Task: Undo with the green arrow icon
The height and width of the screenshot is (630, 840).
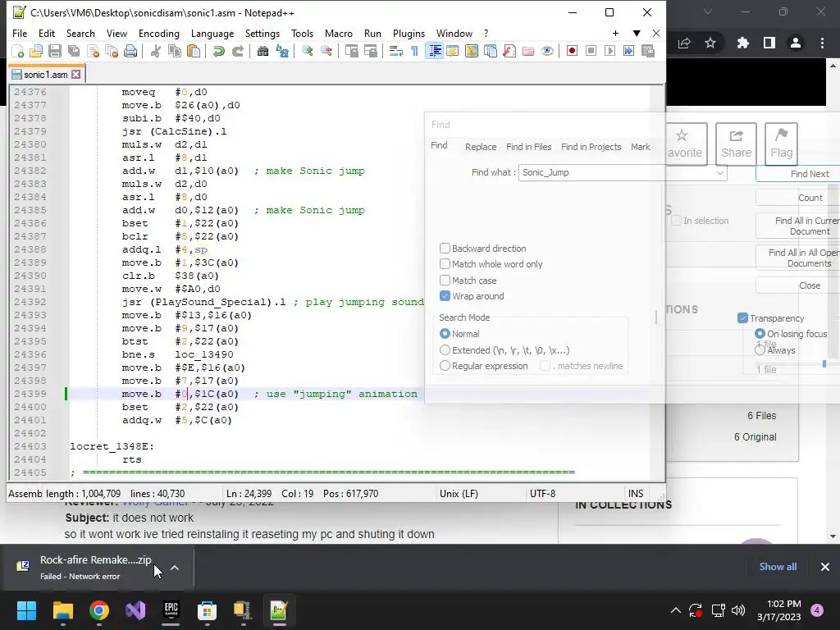Action: [x=218, y=51]
